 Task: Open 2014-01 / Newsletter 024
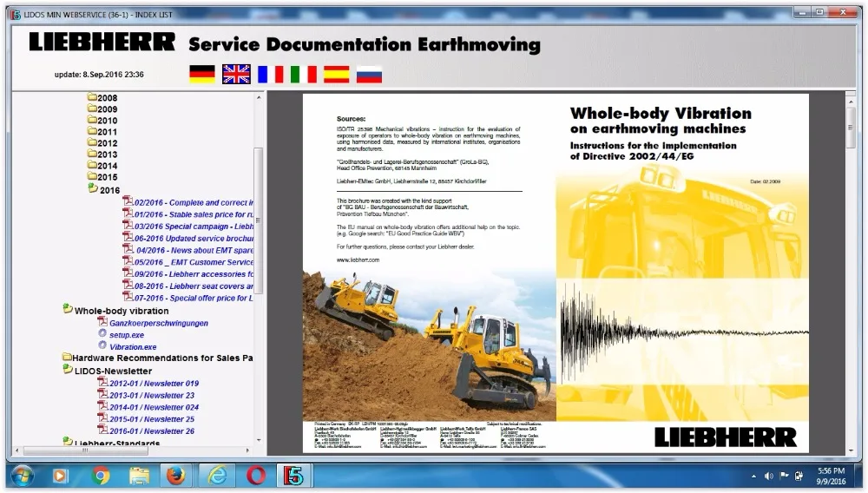point(154,407)
